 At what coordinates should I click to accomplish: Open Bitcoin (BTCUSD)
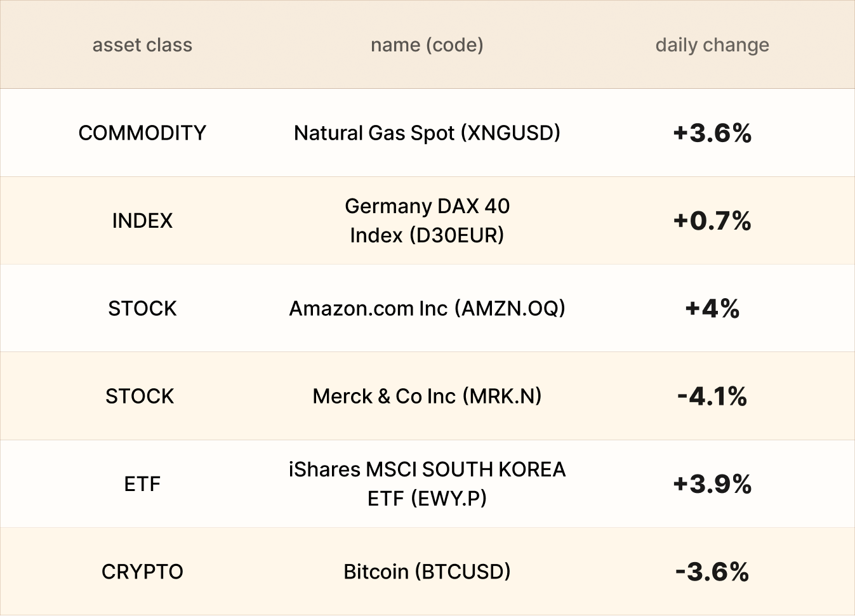(427, 572)
